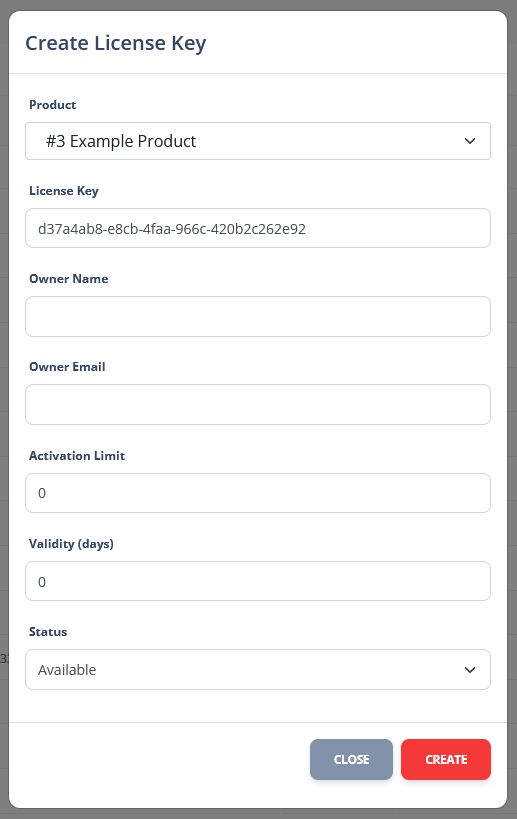The image size is (517, 819).
Task: Expand the Status select showing Available
Action: 258,670
